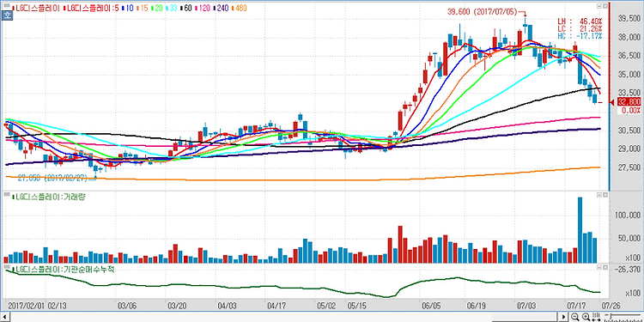Select the purple 240-day moving average legend
This screenshot has height=322, width=644.
[x=221, y=8]
